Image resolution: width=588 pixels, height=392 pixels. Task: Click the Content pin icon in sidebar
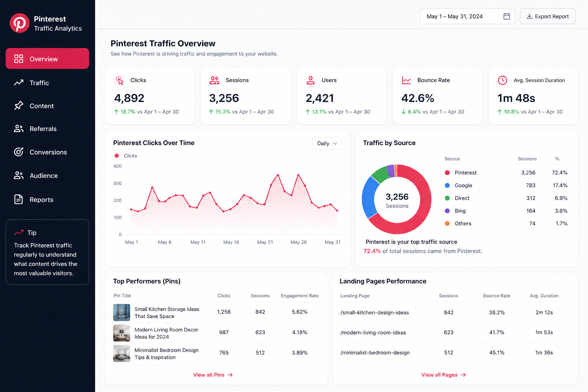tap(19, 106)
